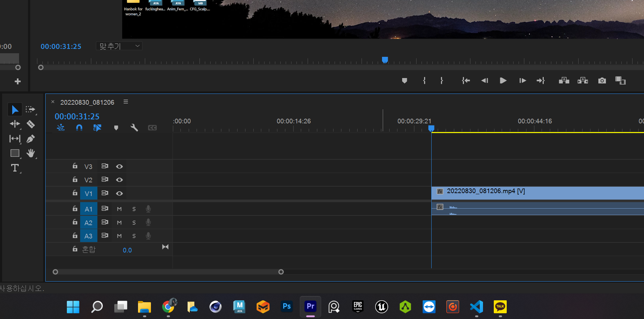
Task: Open Comparison View button
Action: [x=620, y=81]
